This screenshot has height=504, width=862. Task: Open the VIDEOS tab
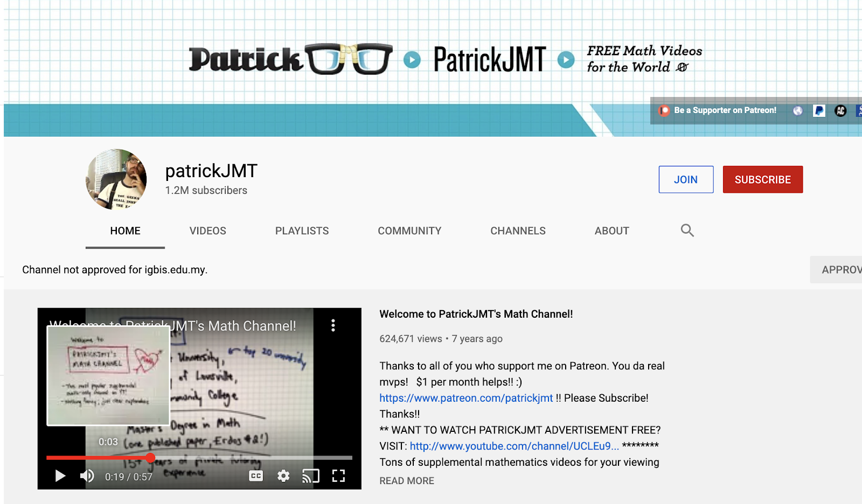(x=208, y=231)
